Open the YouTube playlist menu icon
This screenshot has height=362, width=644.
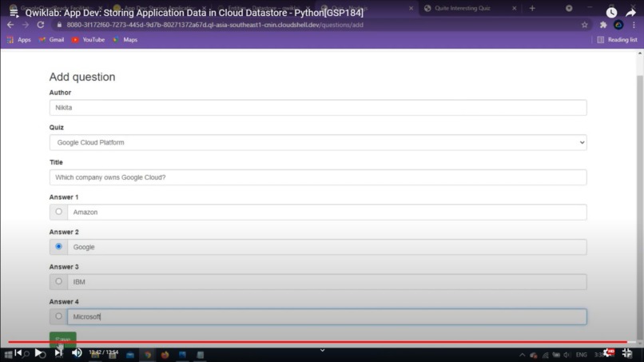click(14, 13)
